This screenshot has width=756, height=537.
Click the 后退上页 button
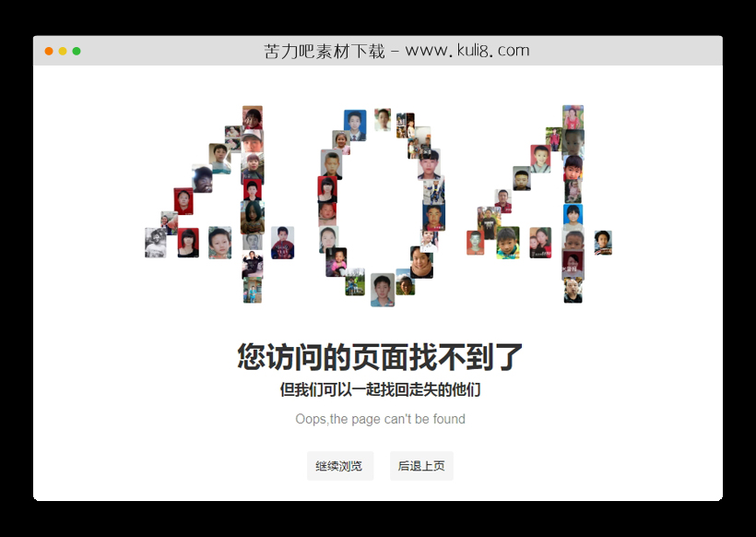click(x=420, y=466)
